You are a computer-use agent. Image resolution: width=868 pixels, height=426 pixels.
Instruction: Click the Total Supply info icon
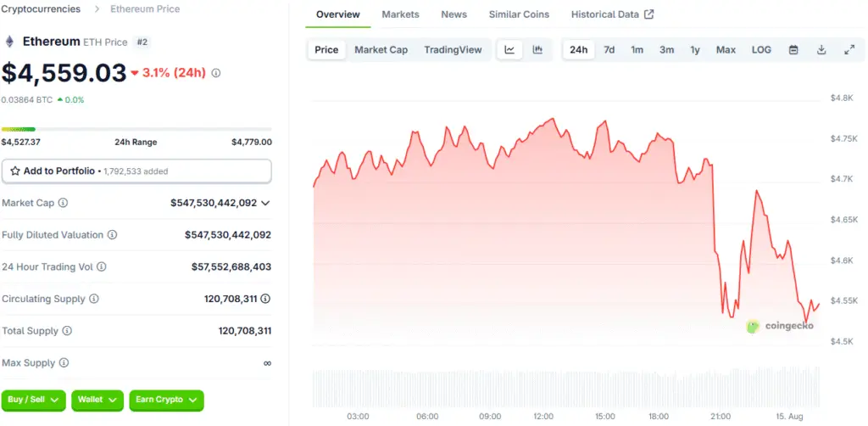click(67, 331)
